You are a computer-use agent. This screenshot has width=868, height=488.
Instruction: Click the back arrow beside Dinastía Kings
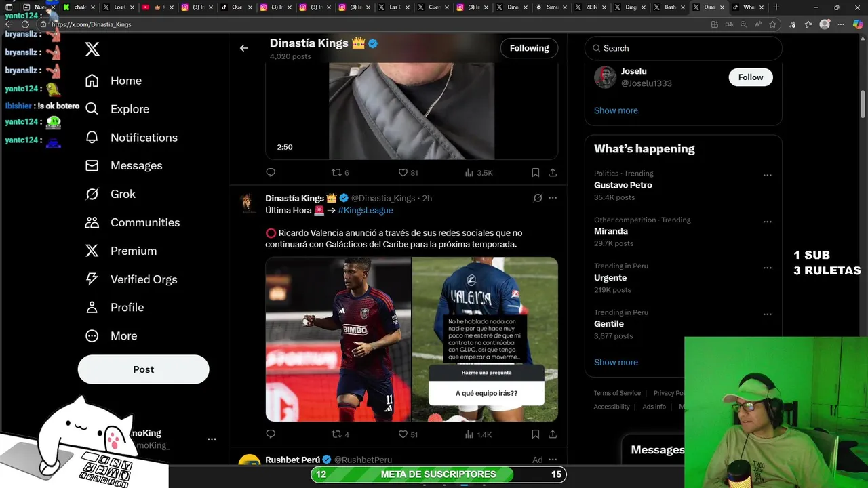point(244,48)
